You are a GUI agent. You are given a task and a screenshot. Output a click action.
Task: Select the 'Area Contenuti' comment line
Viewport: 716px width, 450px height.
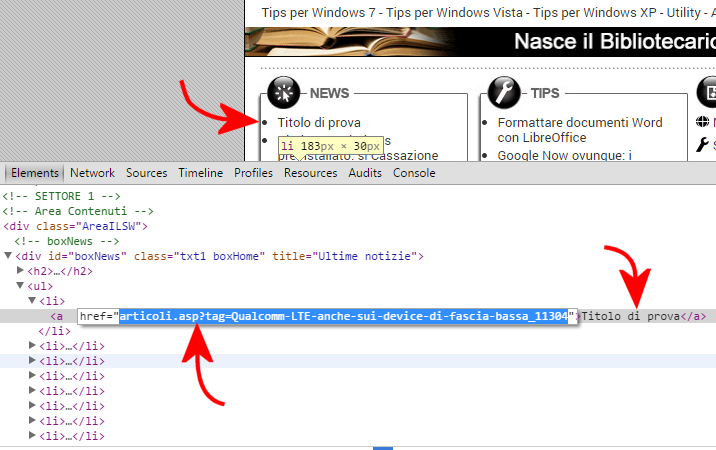coord(78,211)
